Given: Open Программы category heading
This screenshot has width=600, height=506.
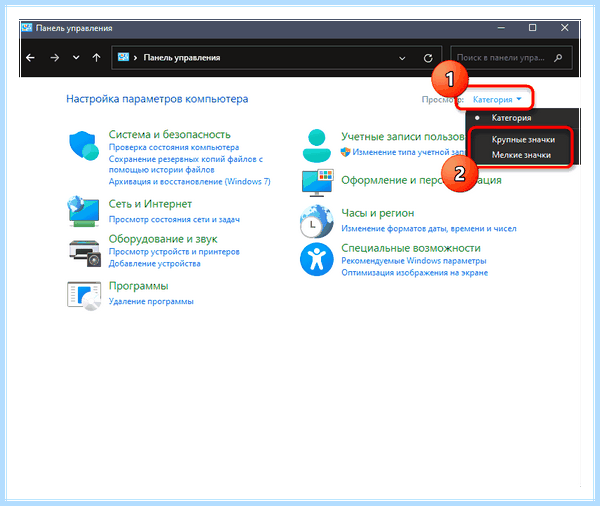Looking at the screenshot, I should click(x=138, y=286).
